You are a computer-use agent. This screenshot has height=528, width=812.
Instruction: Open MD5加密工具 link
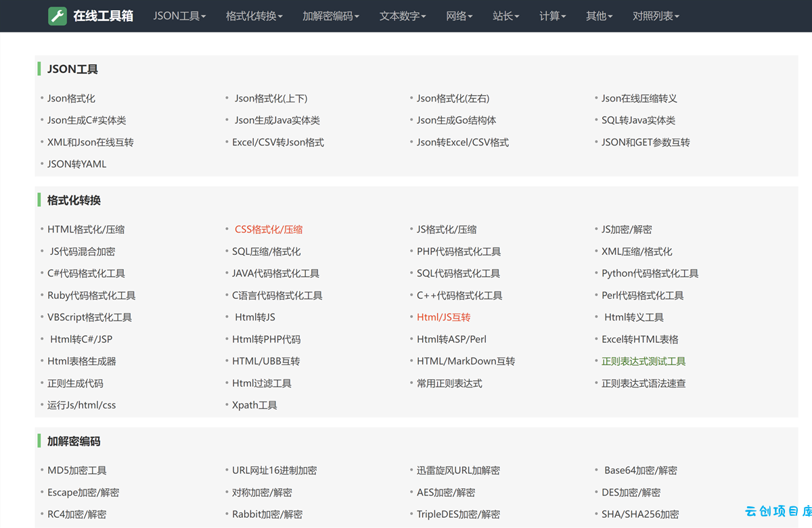pos(77,471)
